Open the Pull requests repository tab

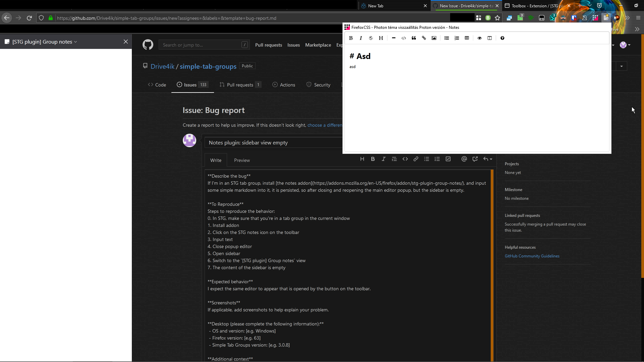(240, 85)
